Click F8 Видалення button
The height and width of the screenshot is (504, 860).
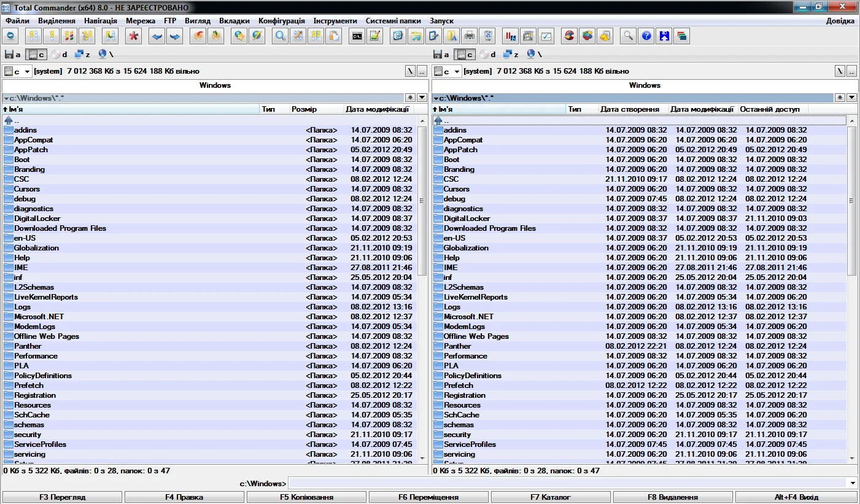click(x=673, y=497)
